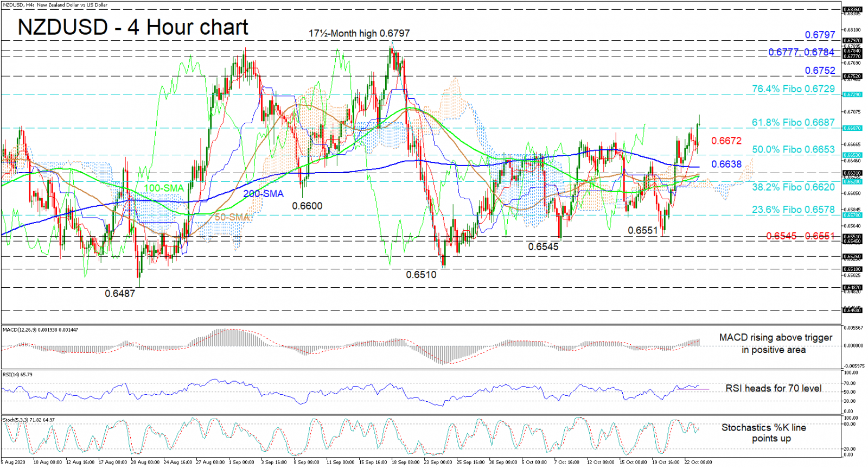Image resolution: width=868 pixels, height=468 pixels.
Task: Select the 1 Sep 00:00 date label
Action: [x=241, y=463]
